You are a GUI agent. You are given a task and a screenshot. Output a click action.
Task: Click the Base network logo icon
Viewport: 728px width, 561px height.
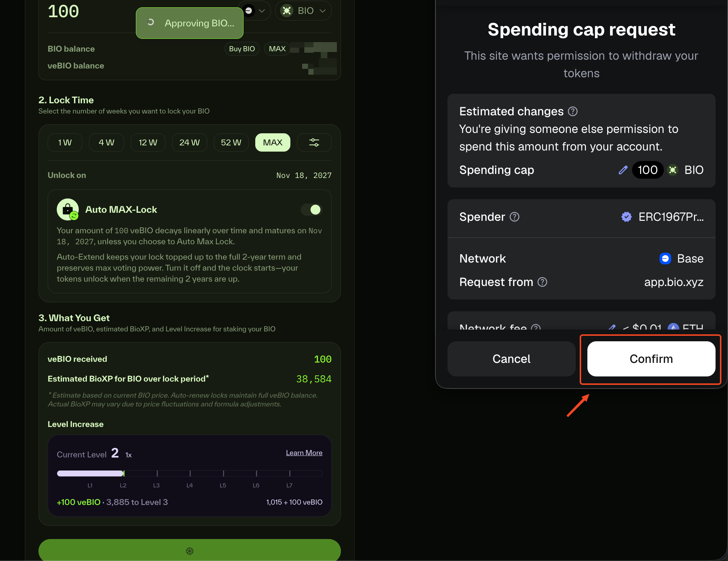click(665, 259)
